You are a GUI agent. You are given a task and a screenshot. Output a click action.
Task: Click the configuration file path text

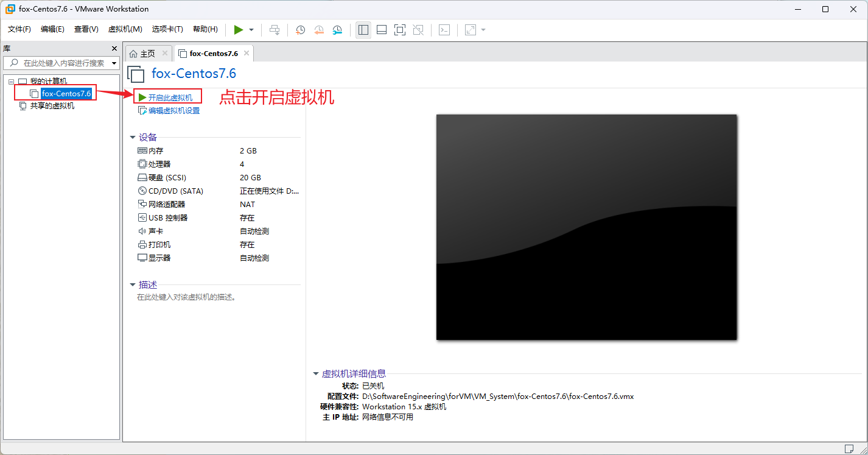coord(498,397)
